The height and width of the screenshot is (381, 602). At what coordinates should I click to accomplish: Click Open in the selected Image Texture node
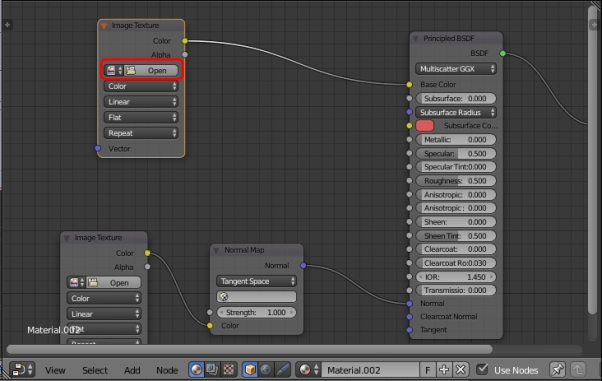(x=151, y=71)
